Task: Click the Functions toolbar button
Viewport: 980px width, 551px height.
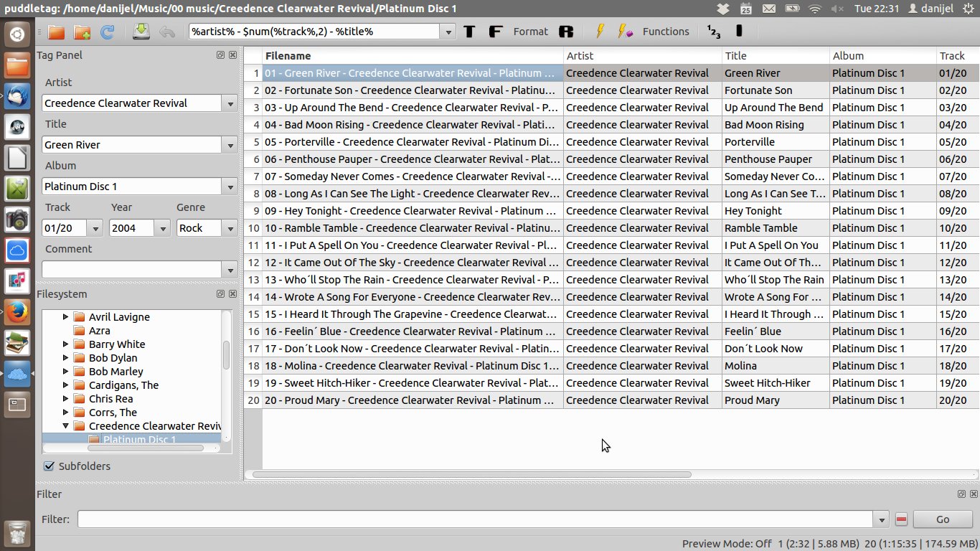Action: pos(666,32)
